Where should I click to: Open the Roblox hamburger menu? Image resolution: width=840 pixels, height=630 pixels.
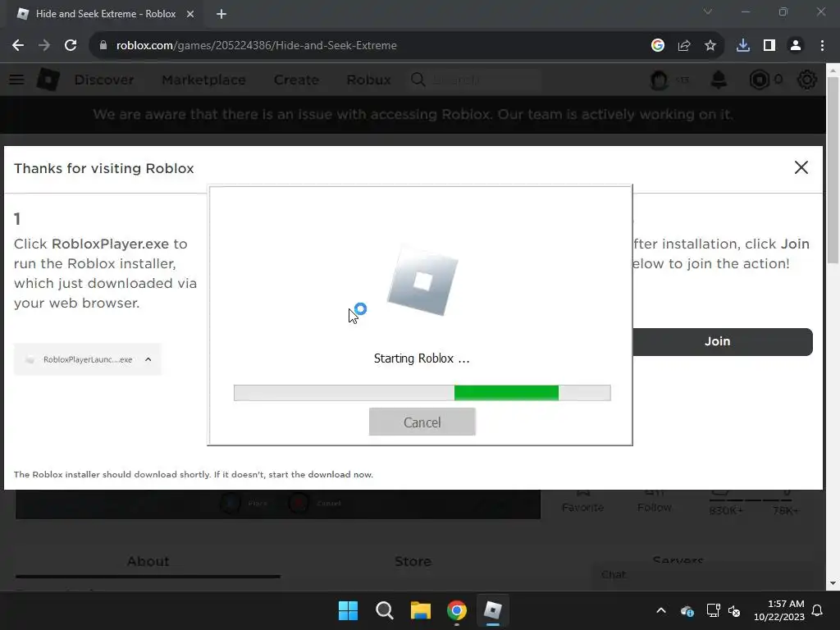[16, 80]
